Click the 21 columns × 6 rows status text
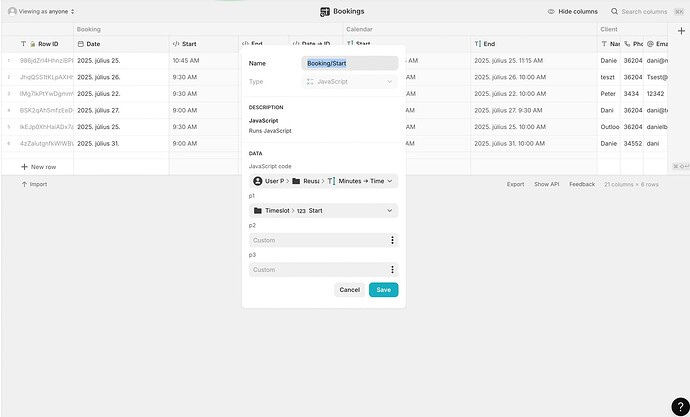690x417 pixels. (x=631, y=185)
